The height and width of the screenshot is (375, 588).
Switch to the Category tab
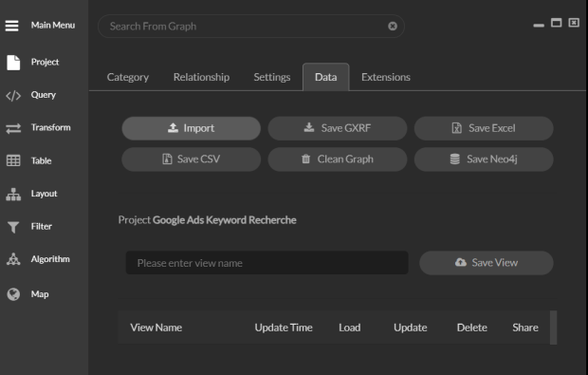coord(128,77)
